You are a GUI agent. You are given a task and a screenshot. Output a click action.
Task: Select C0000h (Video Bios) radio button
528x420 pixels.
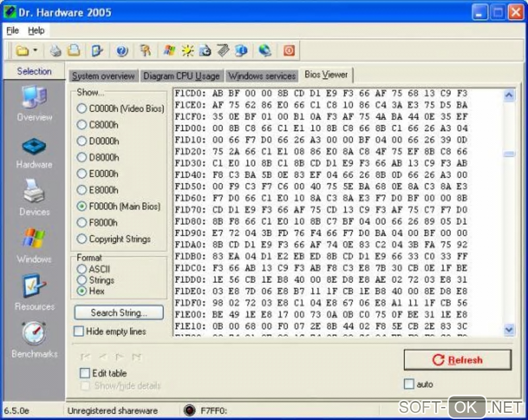(x=81, y=108)
